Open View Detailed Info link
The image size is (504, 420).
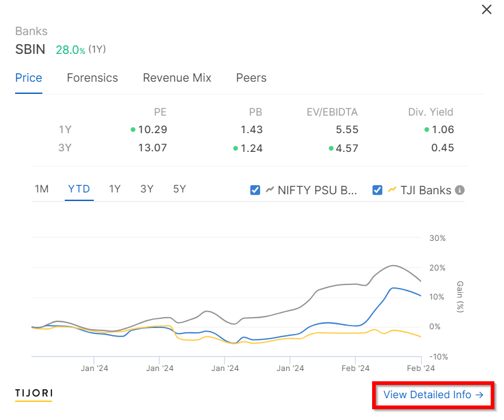(x=433, y=395)
